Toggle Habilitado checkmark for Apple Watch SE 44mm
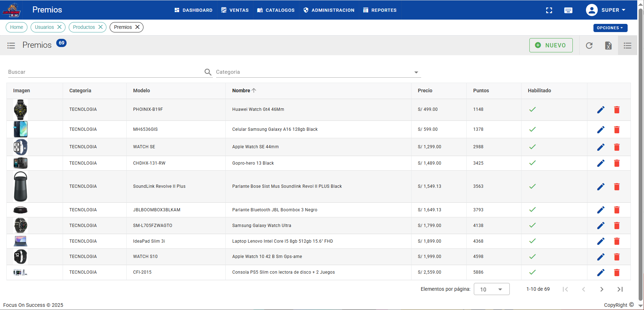Image resolution: width=644 pixels, height=310 pixels. click(533, 147)
